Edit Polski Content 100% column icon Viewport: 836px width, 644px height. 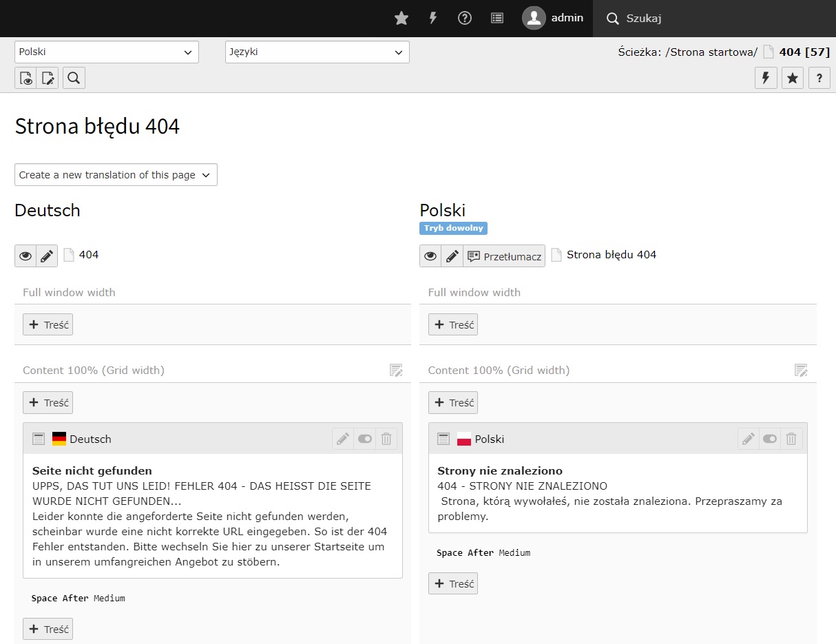(801, 371)
